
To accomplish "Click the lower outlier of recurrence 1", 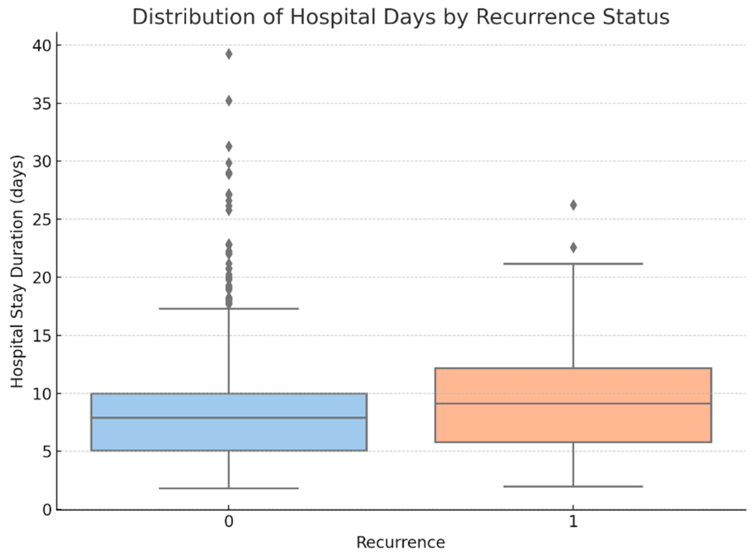I will (x=573, y=248).
